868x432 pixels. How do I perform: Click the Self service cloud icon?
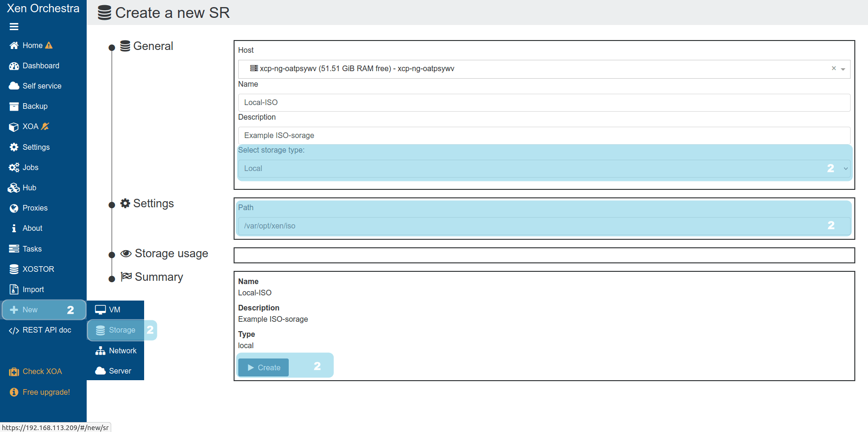[14, 86]
